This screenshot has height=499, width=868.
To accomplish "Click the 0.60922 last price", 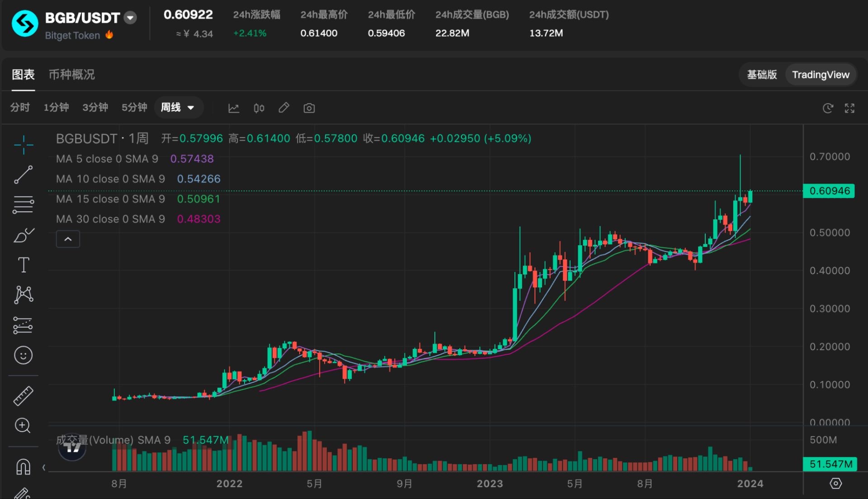I will (x=188, y=14).
